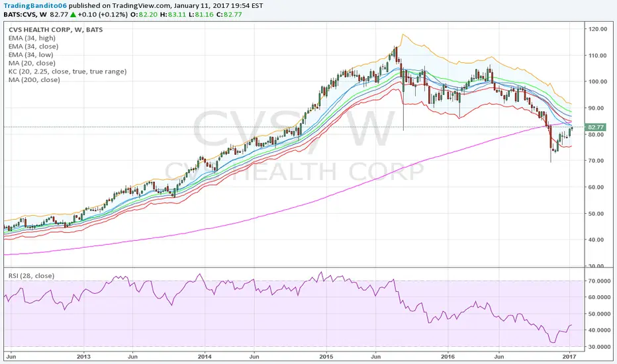Click the 2014 time axis label

tap(205, 357)
